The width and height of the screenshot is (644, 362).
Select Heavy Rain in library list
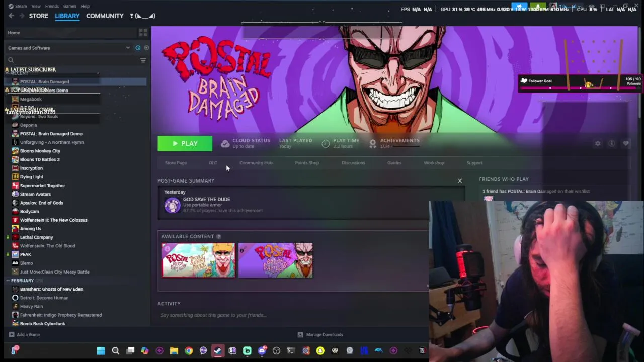[31, 306]
